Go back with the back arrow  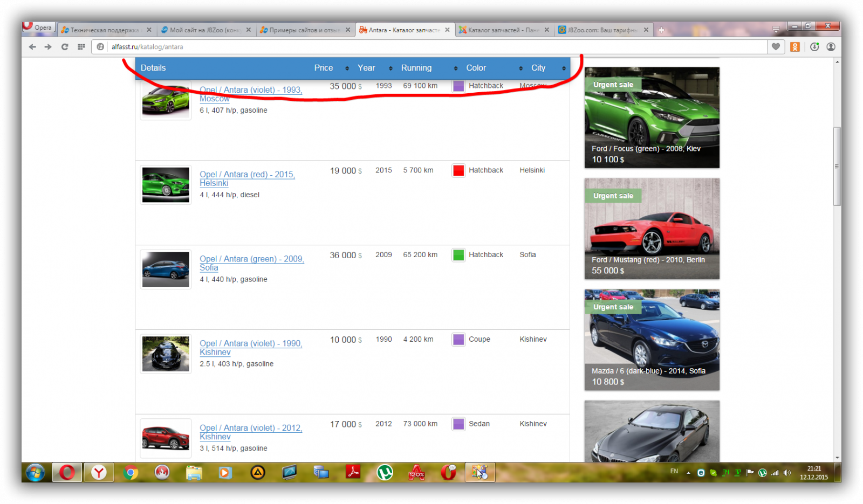(x=32, y=47)
